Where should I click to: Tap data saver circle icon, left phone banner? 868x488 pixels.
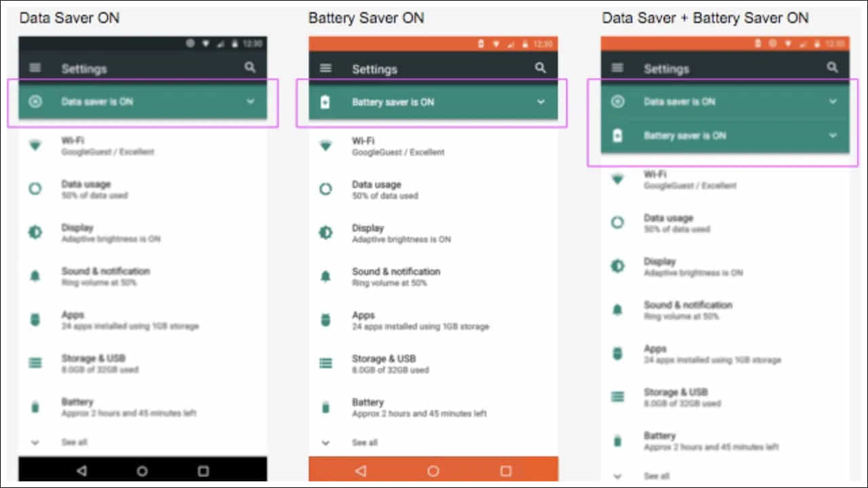point(35,102)
